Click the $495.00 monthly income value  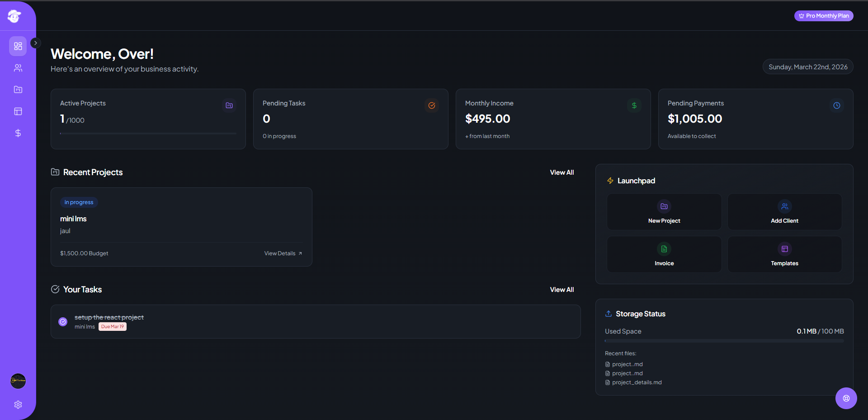(x=488, y=119)
